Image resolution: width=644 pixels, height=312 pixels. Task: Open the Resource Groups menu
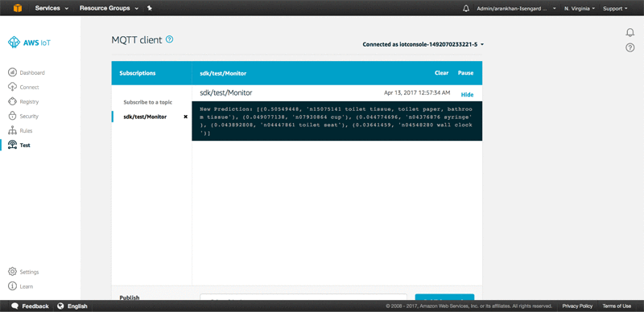tap(109, 8)
